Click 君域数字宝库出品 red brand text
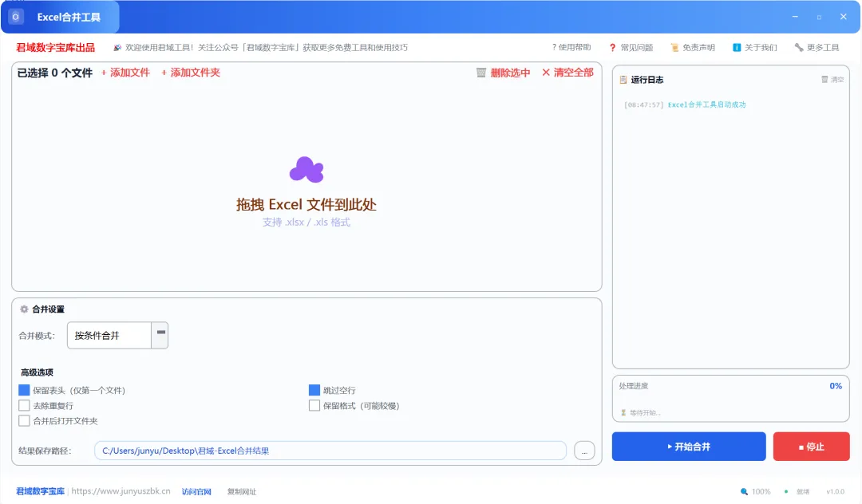The height and width of the screenshot is (504, 862). pos(56,48)
